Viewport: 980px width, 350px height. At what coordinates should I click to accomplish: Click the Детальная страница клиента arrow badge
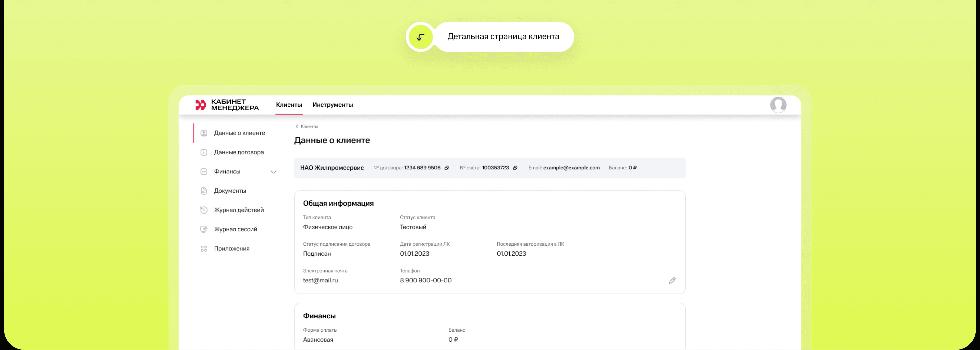pyautogui.click(x=420, y=37)
